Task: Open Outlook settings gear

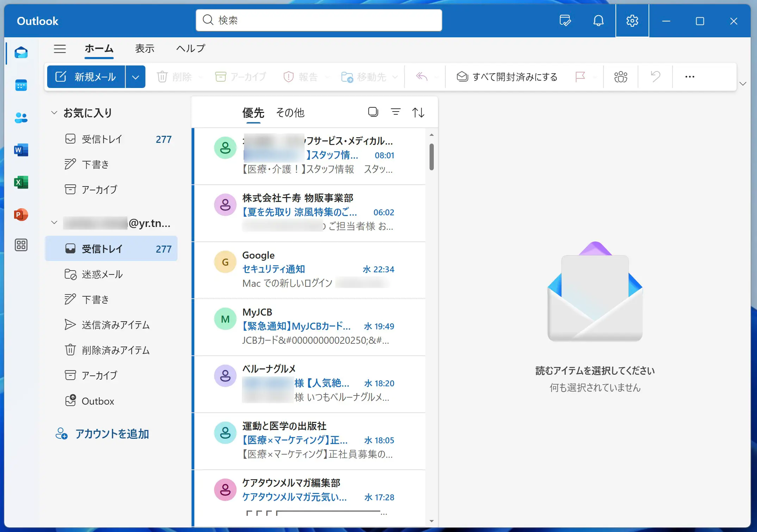Action: pos(632,21)
